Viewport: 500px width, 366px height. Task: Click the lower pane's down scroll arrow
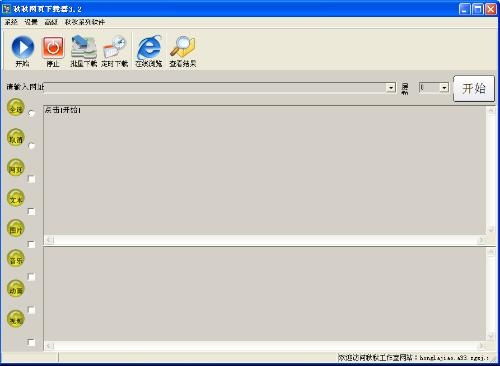point(491,336)
